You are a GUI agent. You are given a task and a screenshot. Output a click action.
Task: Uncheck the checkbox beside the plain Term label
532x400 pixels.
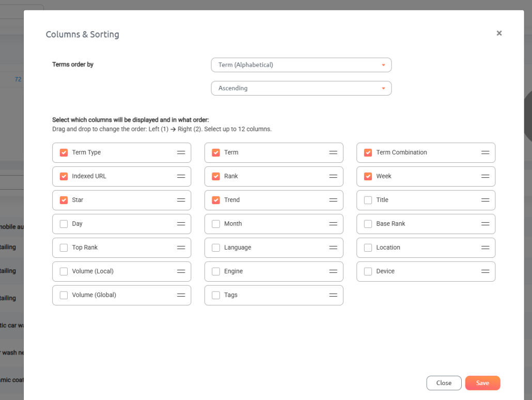[x=216, y=152]
